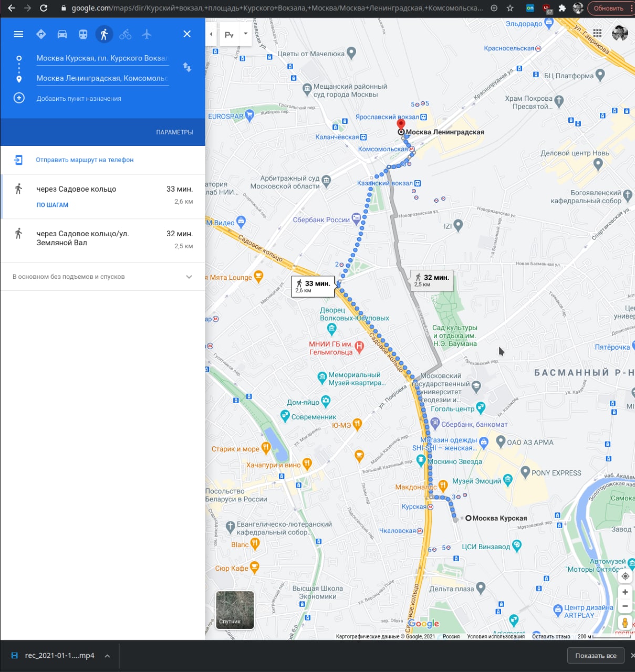Click the Сбербанк России marker

pyautogui.click(x=356, y=218)
